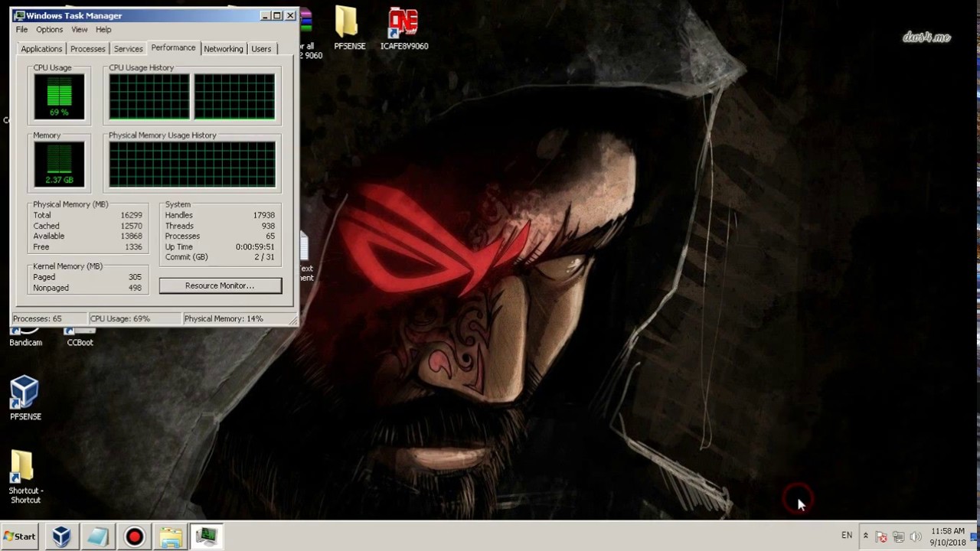980x551 pixels.
Task: Click the Resource Monitor button
Action: [220, 285]
